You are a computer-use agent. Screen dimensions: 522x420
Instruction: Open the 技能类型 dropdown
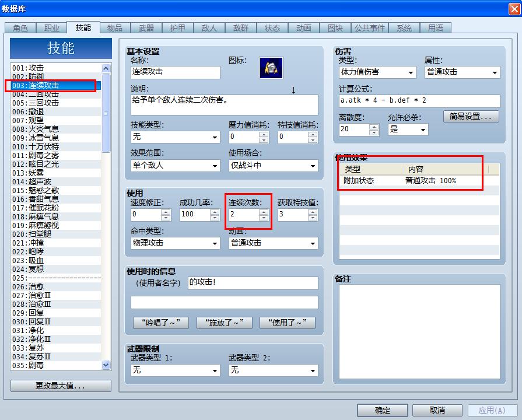pos(176,137)
